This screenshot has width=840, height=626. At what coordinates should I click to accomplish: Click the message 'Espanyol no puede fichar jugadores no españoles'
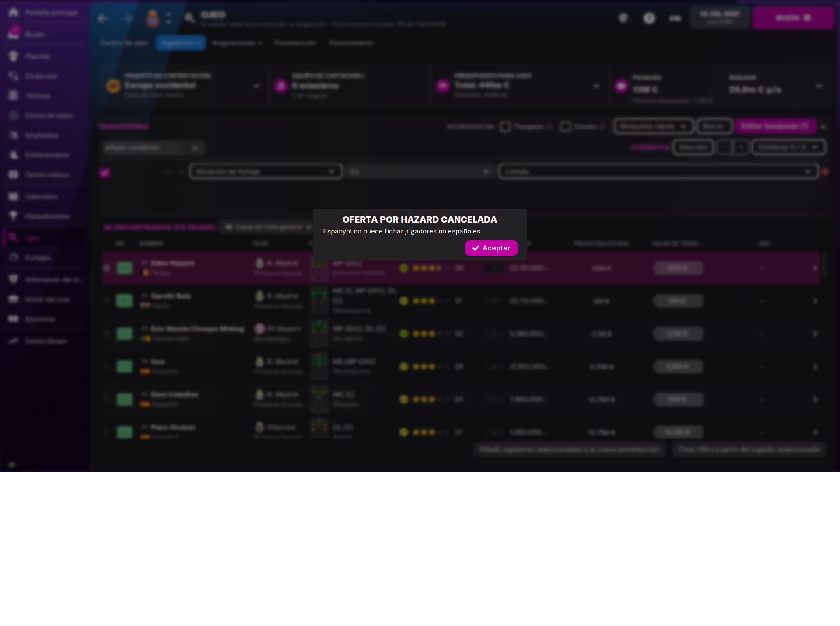click(x=402, y=231)
